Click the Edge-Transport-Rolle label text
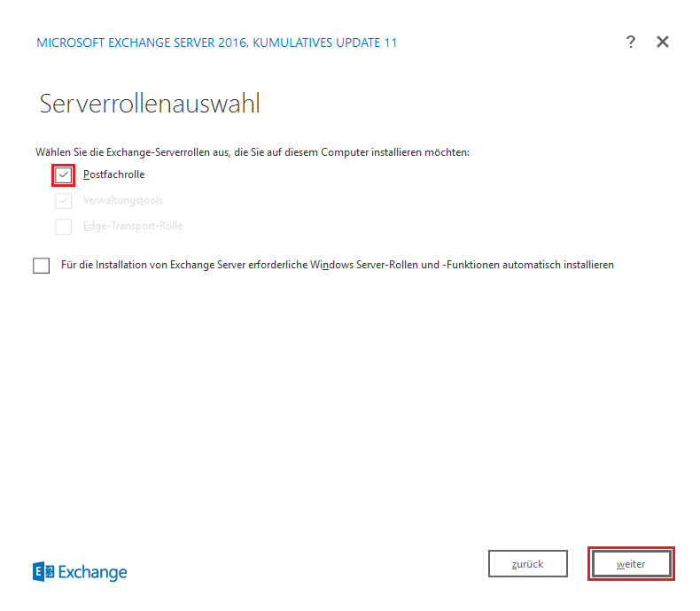 [133, 227]
